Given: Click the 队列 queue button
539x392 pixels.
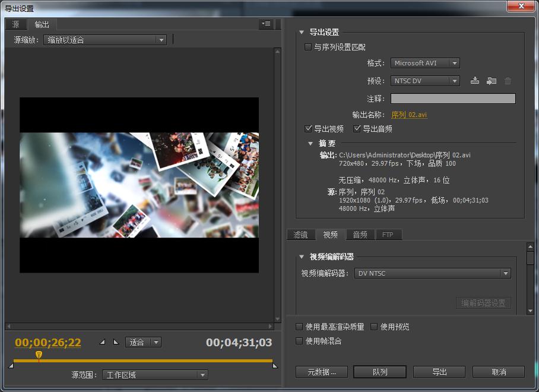Looking at the screenshot, I should tap(379, 371).
